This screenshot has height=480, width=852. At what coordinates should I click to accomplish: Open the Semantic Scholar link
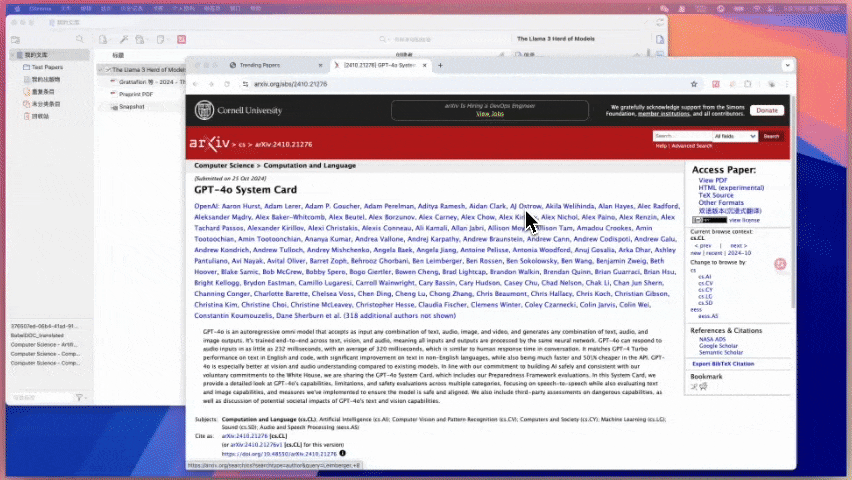point(721,352)
